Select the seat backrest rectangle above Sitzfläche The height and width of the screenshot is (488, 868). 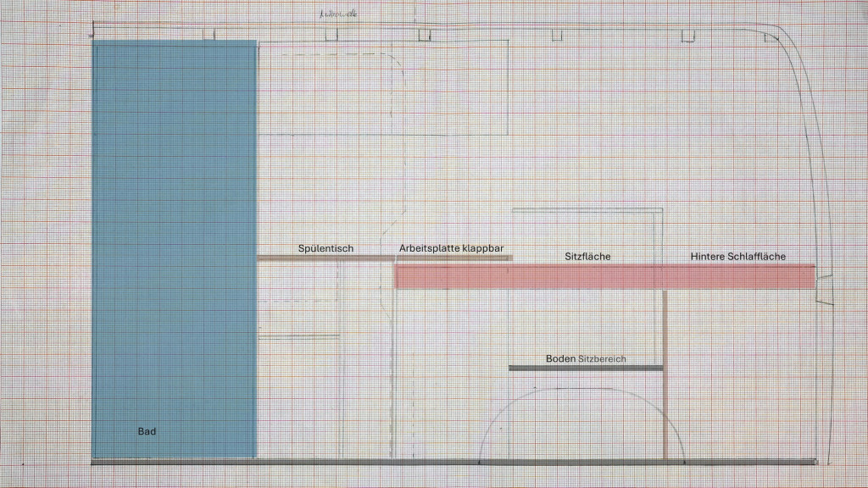pyautogui.click(x=587, y=208)
